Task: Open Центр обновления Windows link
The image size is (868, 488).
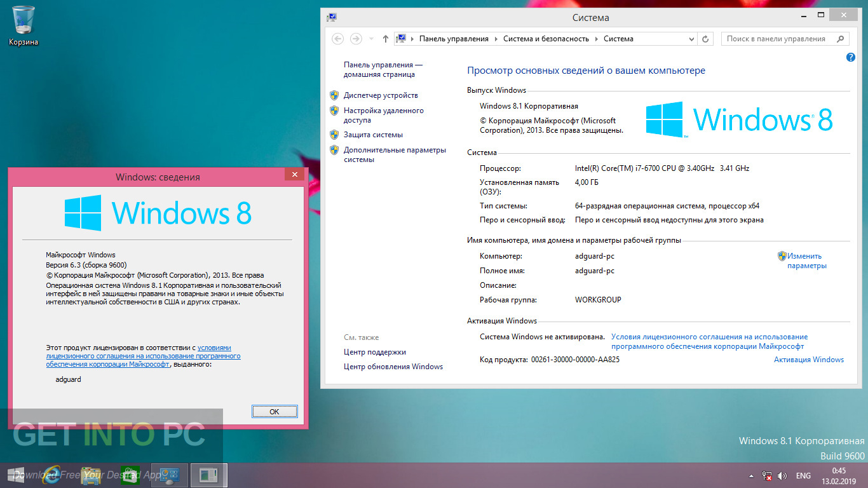Action: pyautogui.click(x=393, y=367)
